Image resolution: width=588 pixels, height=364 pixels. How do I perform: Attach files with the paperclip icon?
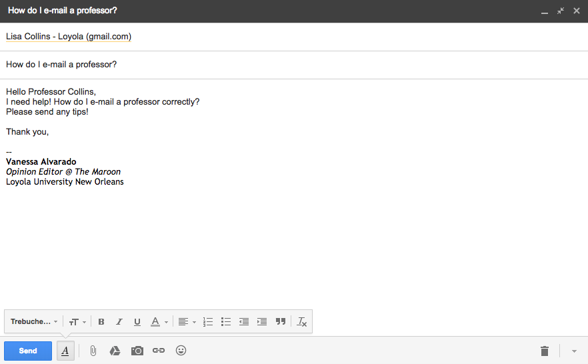[x=93, y=351]
